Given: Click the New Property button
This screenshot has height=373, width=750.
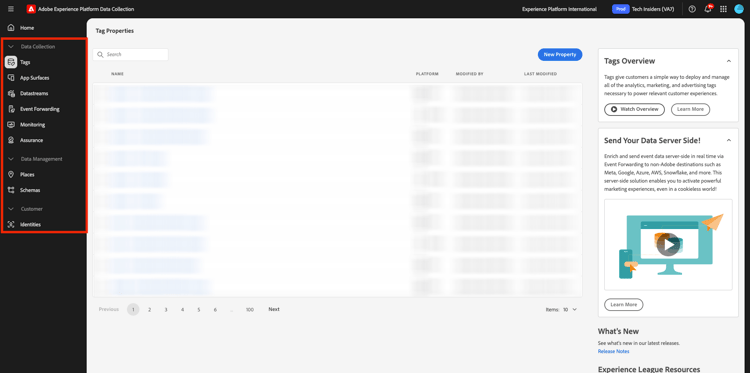Looking at the screenshot, I should (x=560, y=55).
